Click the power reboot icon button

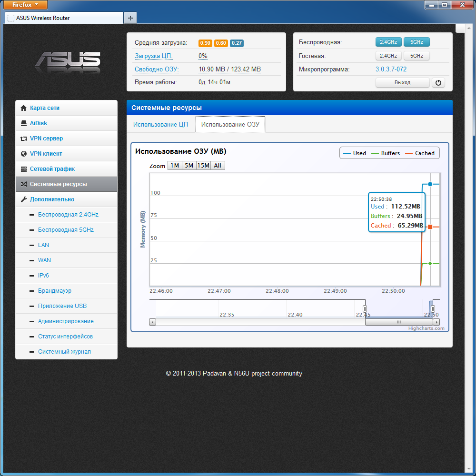pos(438,82)
